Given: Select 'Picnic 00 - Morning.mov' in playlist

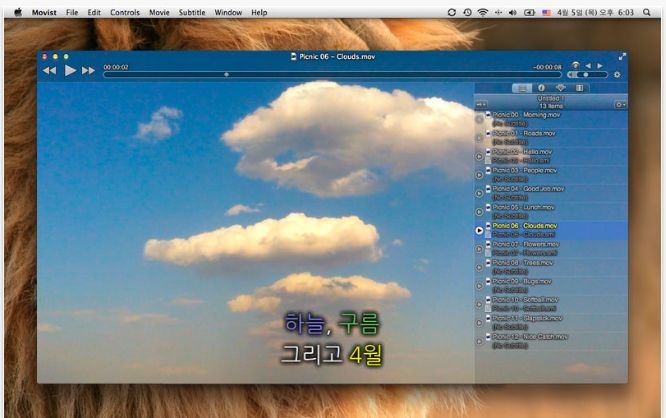Looking at the screenshot, I should 526,115.
